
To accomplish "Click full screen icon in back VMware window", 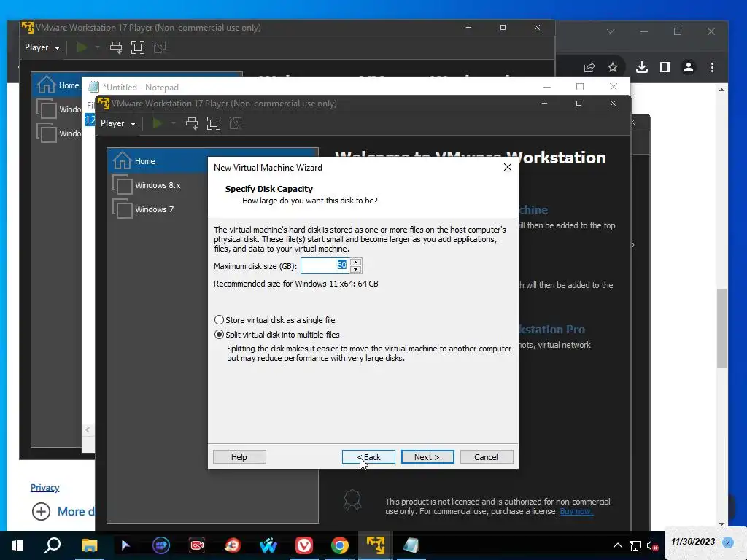I will click(138, 47).
